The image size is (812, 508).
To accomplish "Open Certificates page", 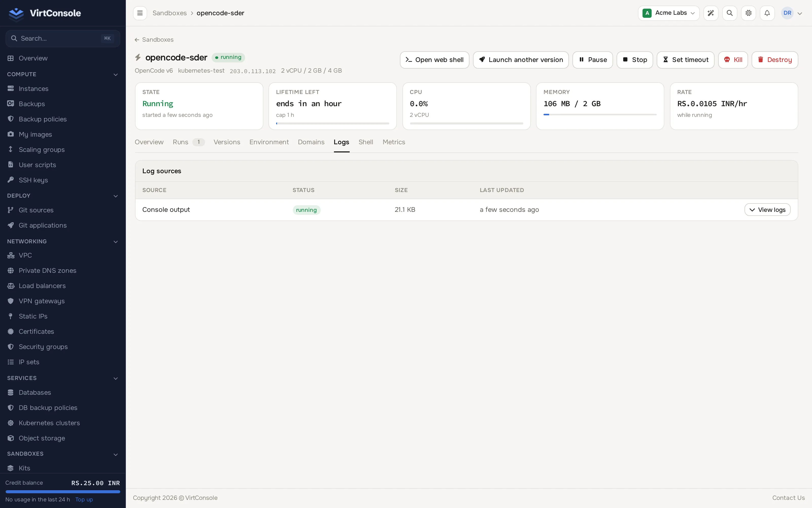I will pyautogui.click(x=36, y=332).
